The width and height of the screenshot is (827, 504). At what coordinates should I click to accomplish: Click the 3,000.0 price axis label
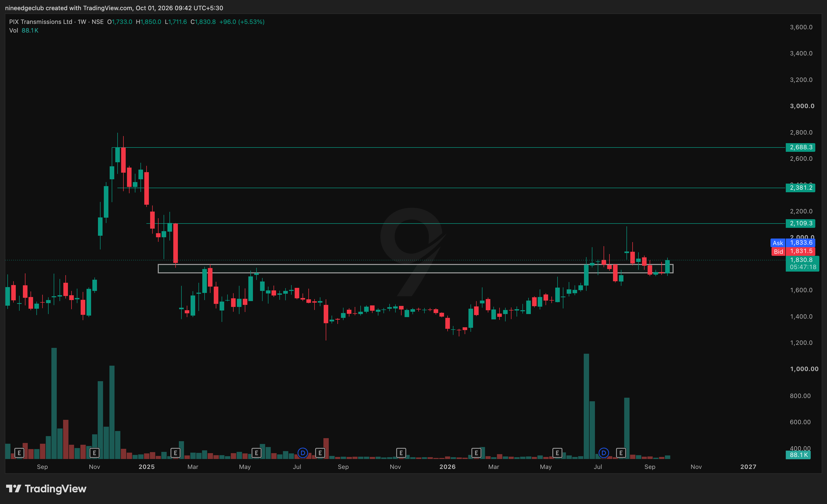[802, 106]
